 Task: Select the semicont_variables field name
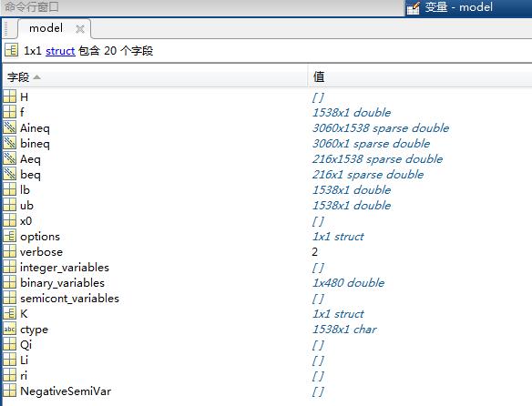[x=69, y=299]
